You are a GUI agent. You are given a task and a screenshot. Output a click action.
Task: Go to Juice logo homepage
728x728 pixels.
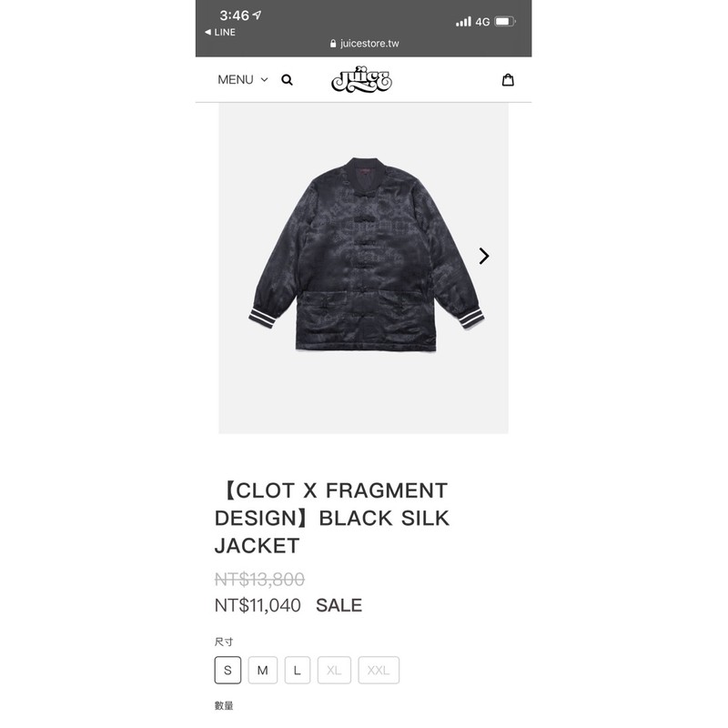361,79
